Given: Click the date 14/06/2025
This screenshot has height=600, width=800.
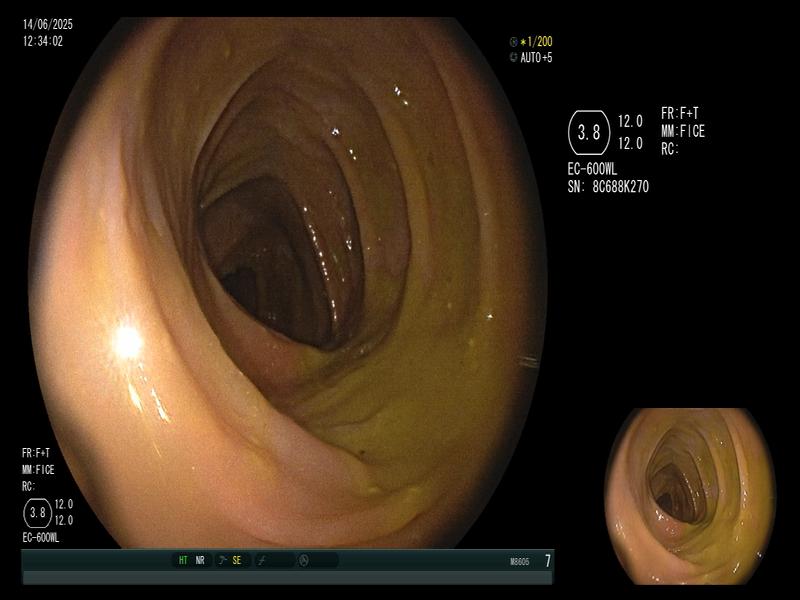Looking at the screenshot, I should click(48, 24).
